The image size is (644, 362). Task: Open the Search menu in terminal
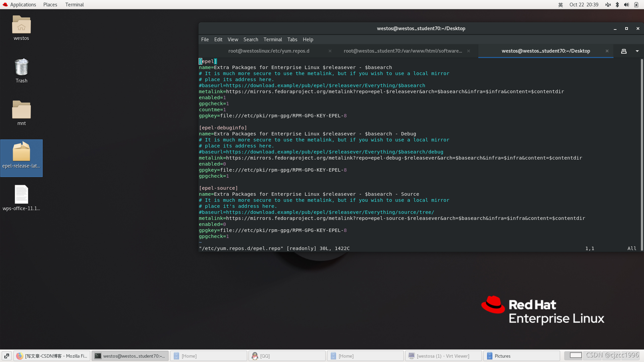click(x=251, y=40)
